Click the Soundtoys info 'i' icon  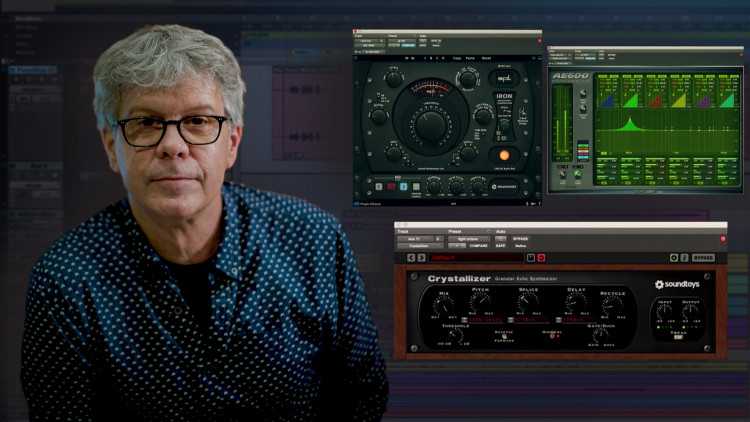click(684, 258)
